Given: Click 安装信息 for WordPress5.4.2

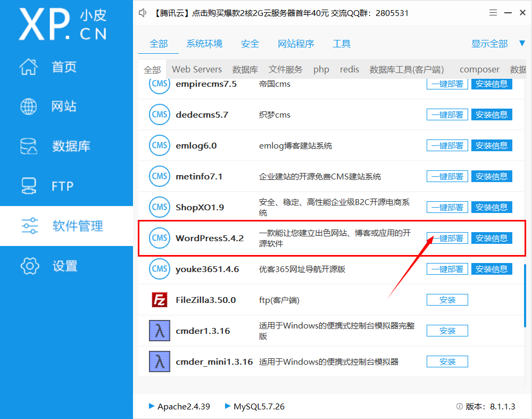Looking at the screenshot, I should (492, 238).
